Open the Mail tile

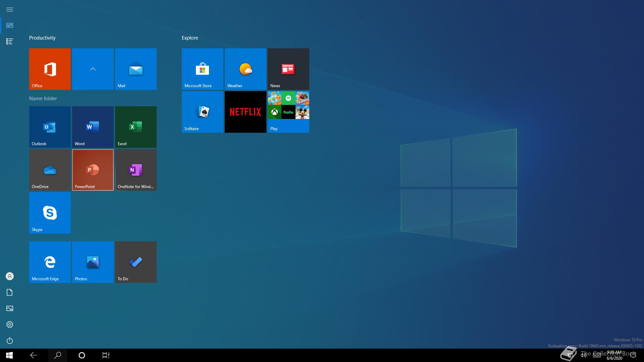(136, 69)
